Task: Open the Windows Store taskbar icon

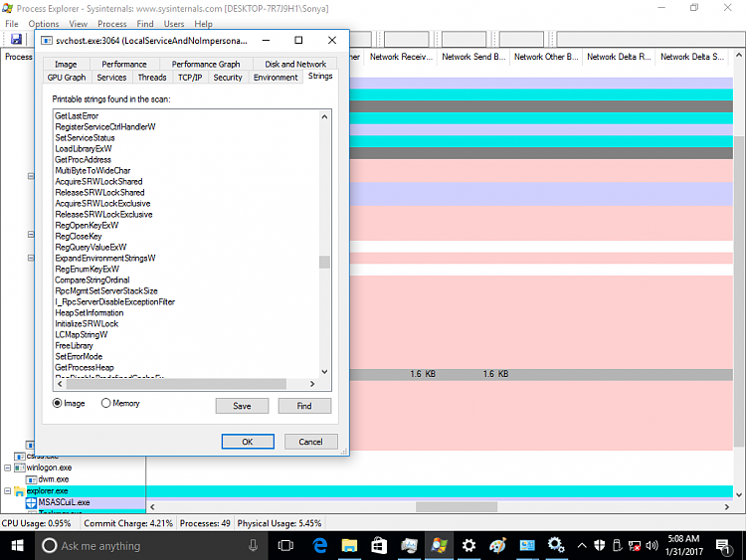Action: tap(379, 546)
